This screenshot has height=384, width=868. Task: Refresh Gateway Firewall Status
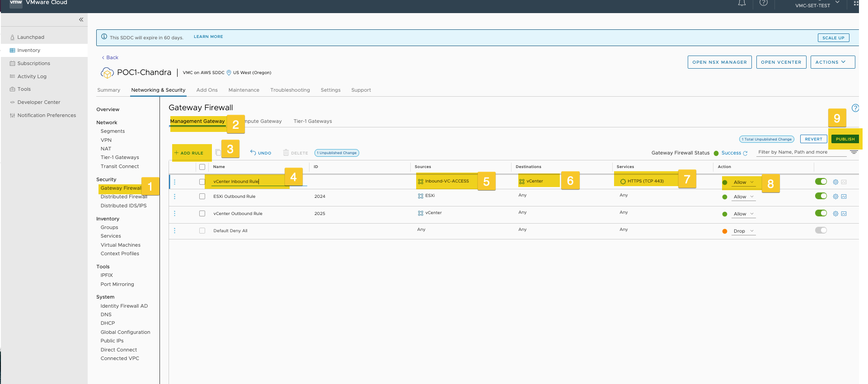pos(746,153)
